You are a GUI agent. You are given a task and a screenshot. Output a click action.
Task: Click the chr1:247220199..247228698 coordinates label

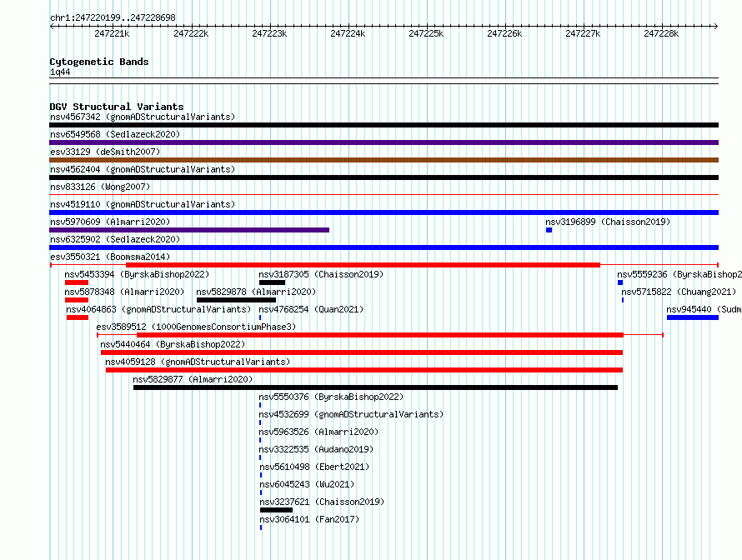(x=113, y=17)
